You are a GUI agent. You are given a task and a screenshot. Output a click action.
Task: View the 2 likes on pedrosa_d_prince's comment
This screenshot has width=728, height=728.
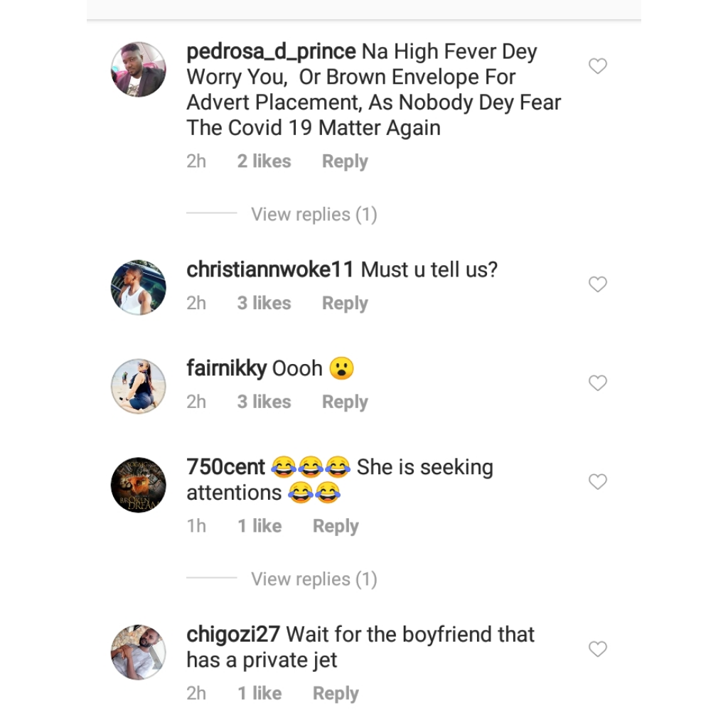click(x=264, y=161)
